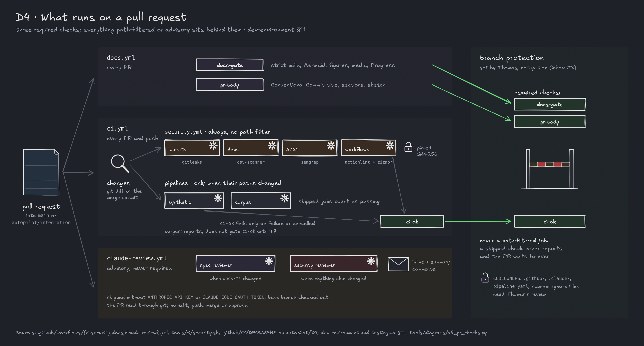The height and width of the screenshot is (346, 644).
Task: Click the padlock icon beside pinned SHA-256
Action: pos(408,147)
